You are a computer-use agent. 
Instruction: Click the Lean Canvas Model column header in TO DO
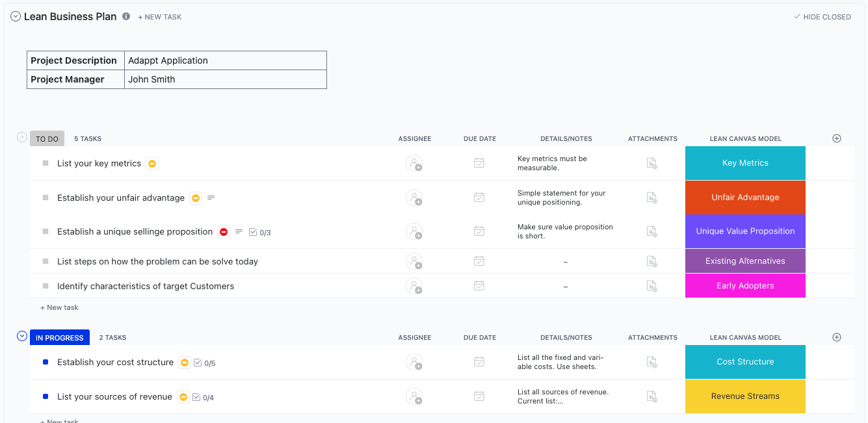pos(745,139)
